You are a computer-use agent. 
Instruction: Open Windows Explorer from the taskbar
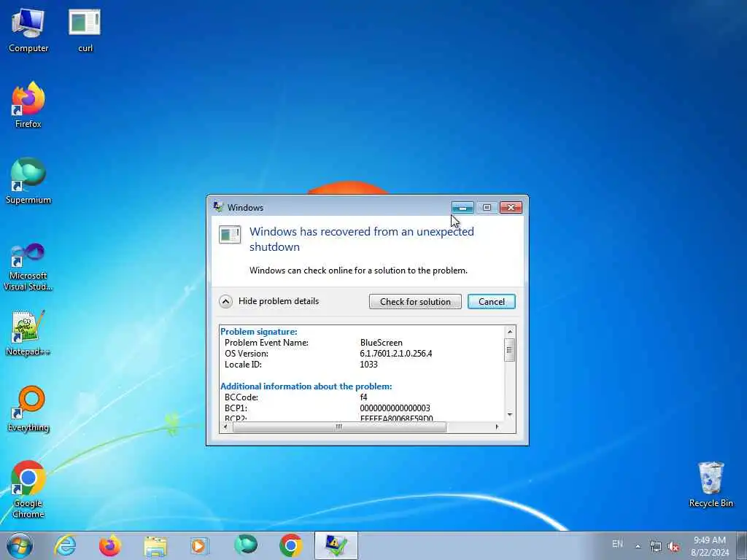[x=155, y=545]
